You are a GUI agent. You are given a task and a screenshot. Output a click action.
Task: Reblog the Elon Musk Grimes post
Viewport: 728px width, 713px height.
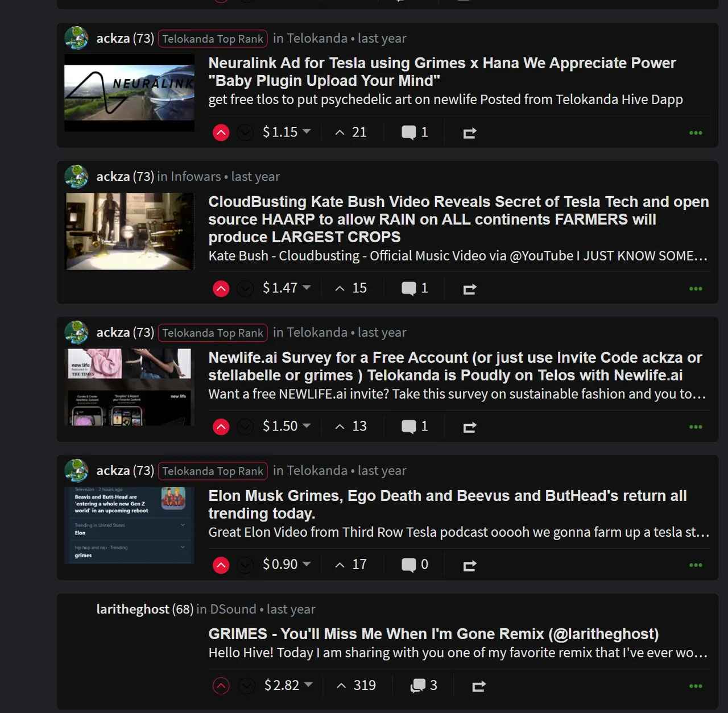pyautogui.click(x=469, y=565)
